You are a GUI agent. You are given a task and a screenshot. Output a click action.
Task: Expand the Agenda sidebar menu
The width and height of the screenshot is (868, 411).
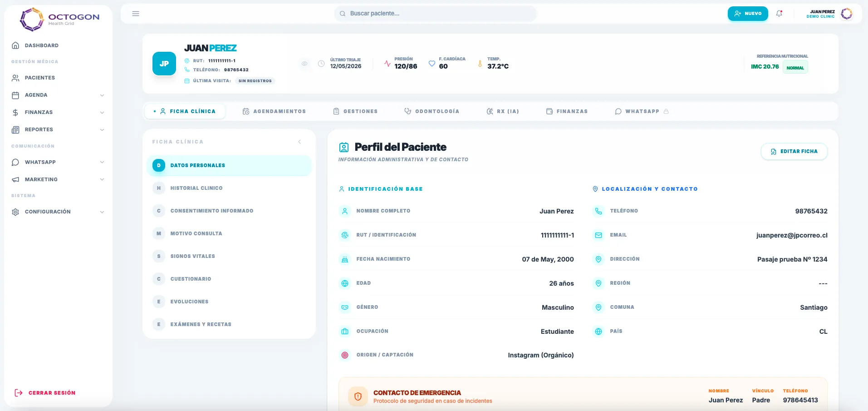point(58,95)
